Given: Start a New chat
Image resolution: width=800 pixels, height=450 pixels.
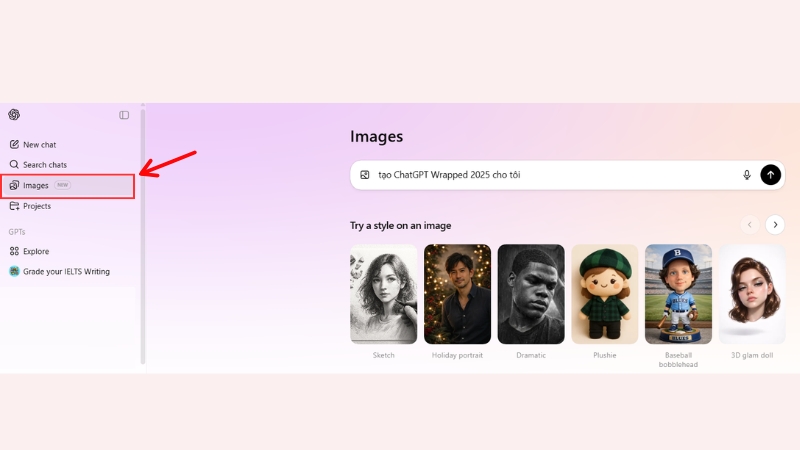Looking at the screenshot, I should tap(40, 145).
